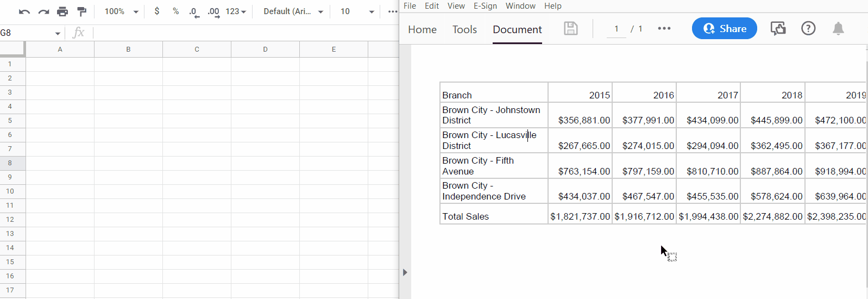This screenshot has width=868, height=299.
Task: Open the help question mark icon
Action: click(808, 29)
